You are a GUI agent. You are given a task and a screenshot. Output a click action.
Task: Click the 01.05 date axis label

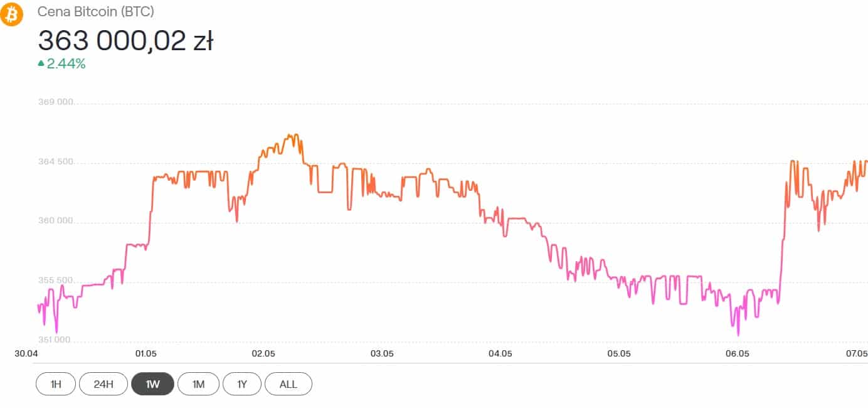tap(145, 353)
